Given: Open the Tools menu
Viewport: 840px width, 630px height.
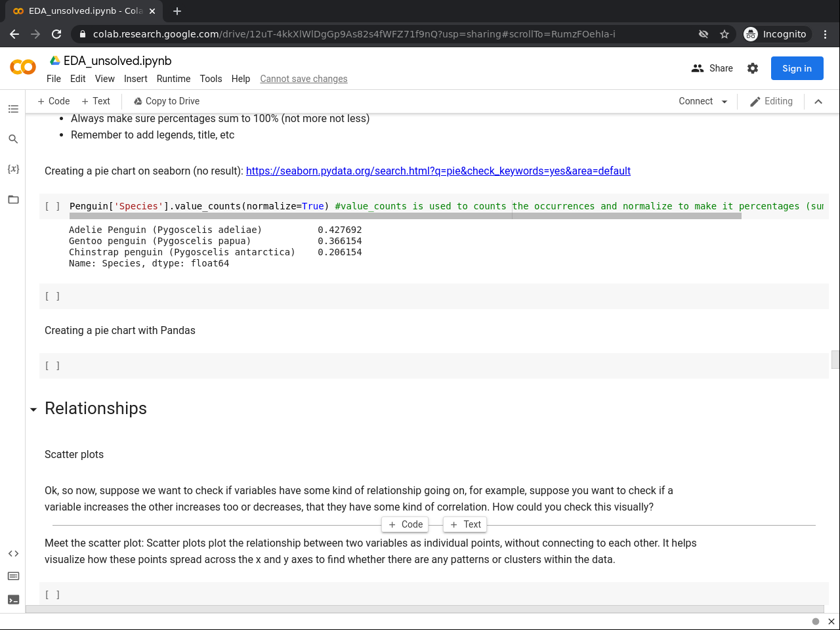Looking at the screenshot, I should pyautogui.click(x=211, y=79).
